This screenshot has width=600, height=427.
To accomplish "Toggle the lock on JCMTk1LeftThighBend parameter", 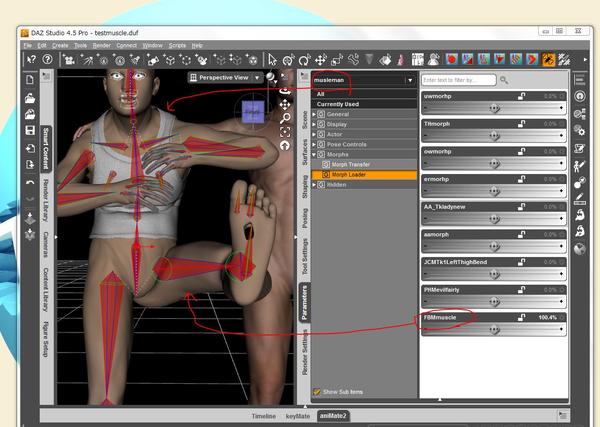I will [x=521, y=262].
